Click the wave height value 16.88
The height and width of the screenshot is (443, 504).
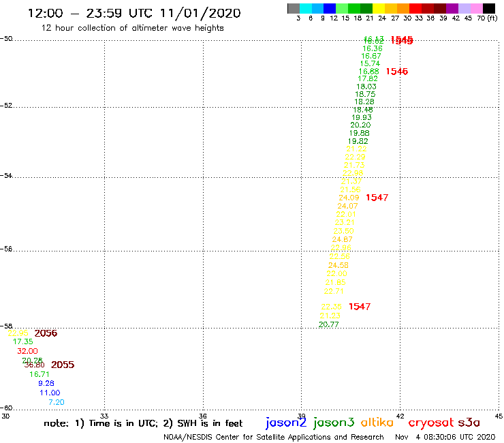368,72
